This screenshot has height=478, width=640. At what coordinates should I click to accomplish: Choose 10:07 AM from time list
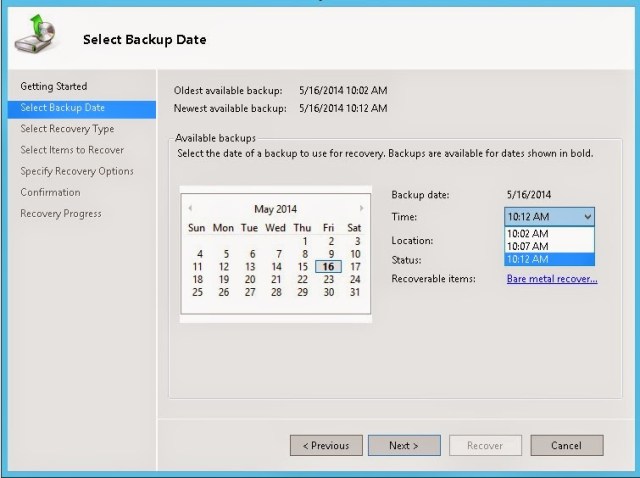527,246
